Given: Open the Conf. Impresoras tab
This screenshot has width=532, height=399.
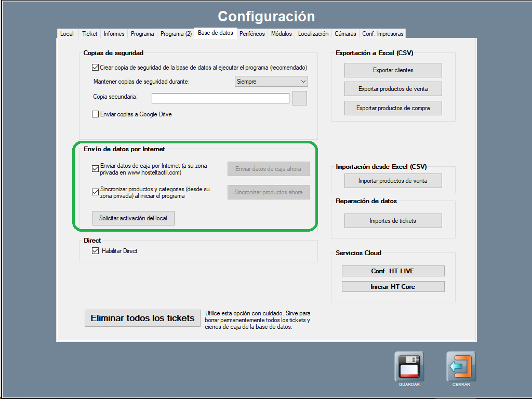Looking at the screenshot, I should coord(382,34).
